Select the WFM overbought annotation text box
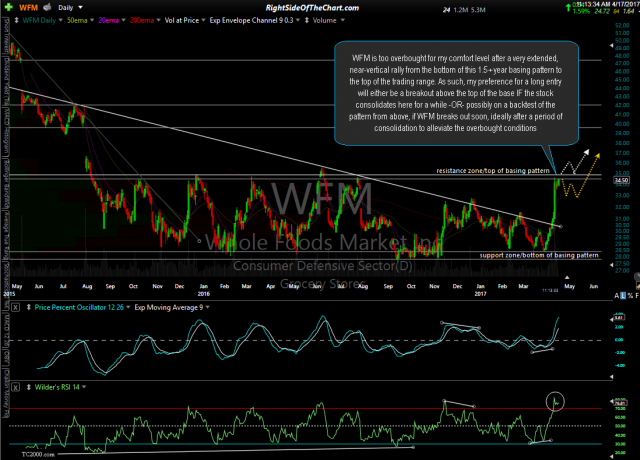The width and height of the screenshot is (640, 460). click(x=456, y=93)
